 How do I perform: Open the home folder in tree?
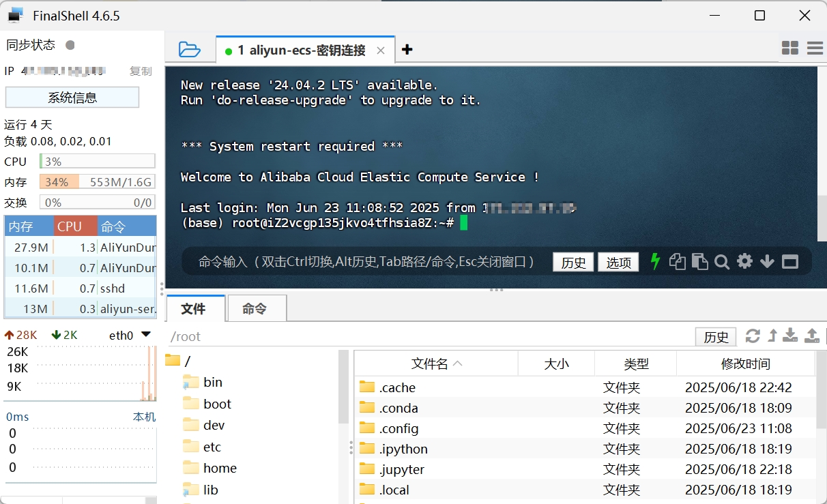click(x=210, y=468)
